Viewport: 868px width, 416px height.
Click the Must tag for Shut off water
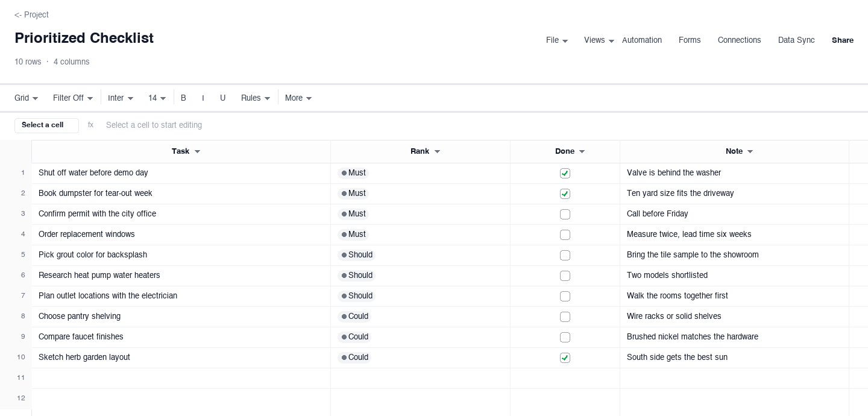pos(353,173)
